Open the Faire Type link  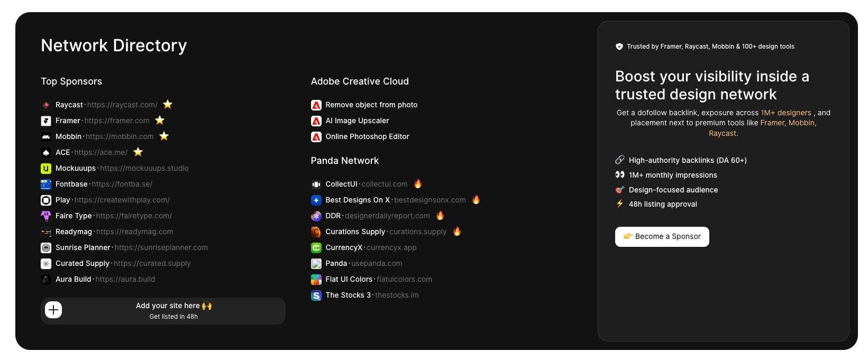point(114,216)
